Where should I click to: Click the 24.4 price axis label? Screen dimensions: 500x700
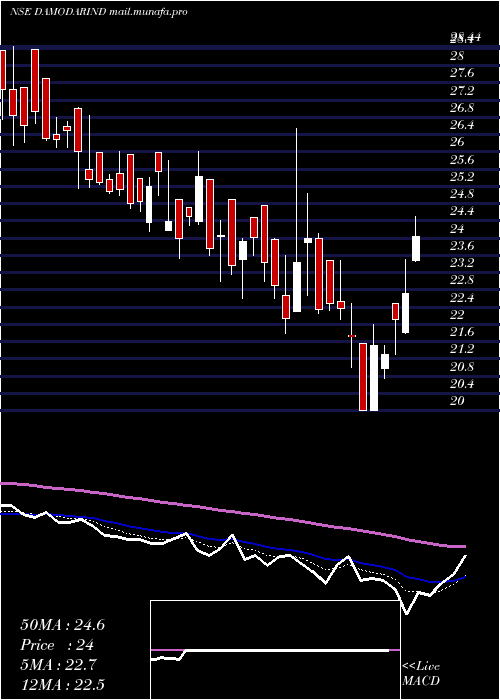tap(463, 211)
